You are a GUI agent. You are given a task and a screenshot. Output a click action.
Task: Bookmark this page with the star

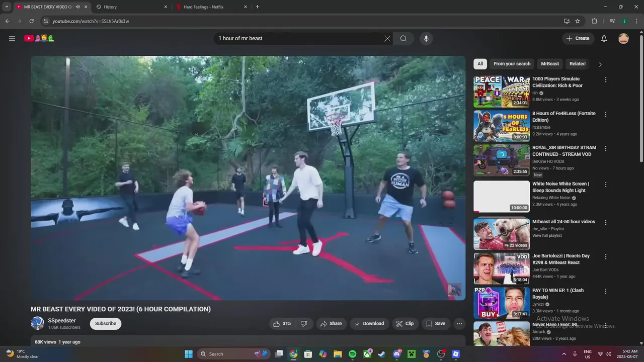(578, 21)
